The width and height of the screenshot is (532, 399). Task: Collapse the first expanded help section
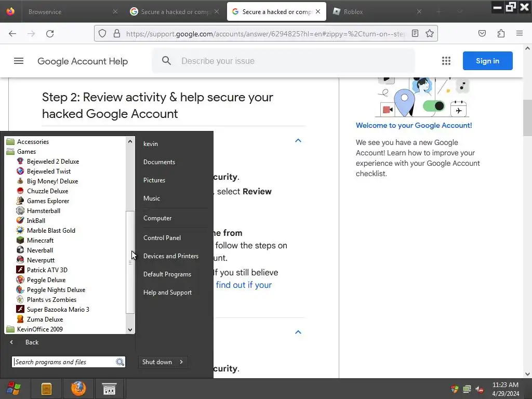(298, 140)
